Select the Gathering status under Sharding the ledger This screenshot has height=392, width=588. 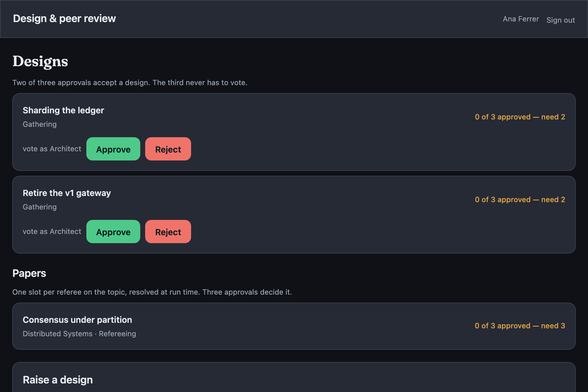[40, 124]
